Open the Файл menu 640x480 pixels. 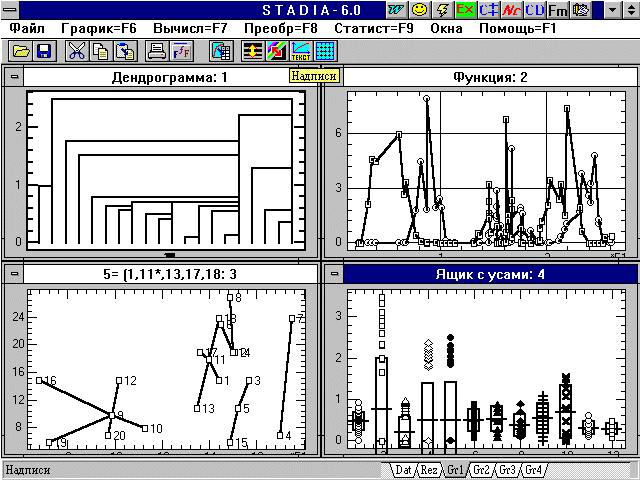28,29
